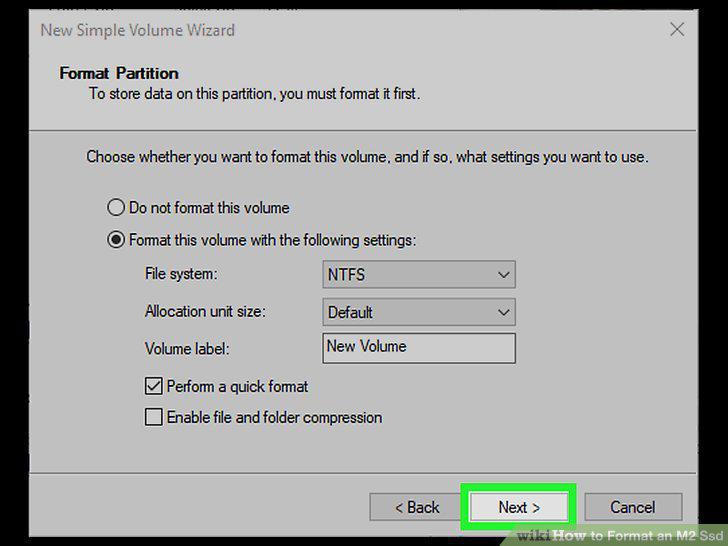Viewport: 728px width, 546px height.
Task: Open the Allocation unit size Default dropdown
Action: tap(419, 312)
